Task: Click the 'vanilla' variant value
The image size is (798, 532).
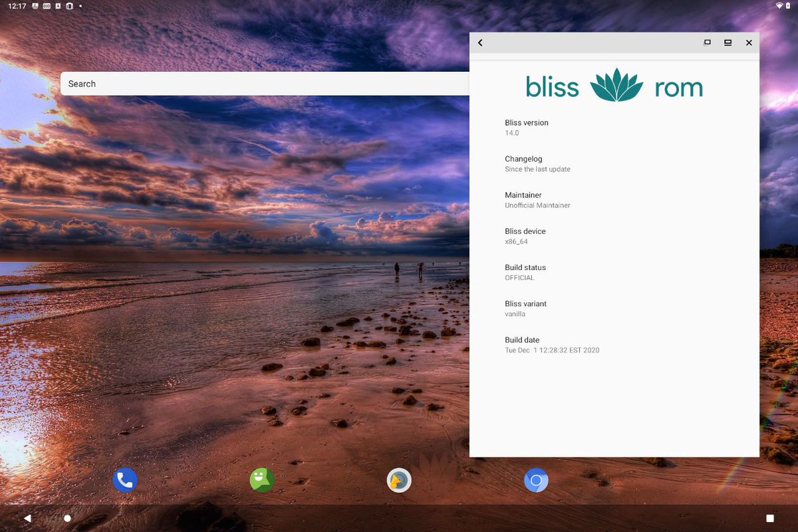Action: pos(515,314)
